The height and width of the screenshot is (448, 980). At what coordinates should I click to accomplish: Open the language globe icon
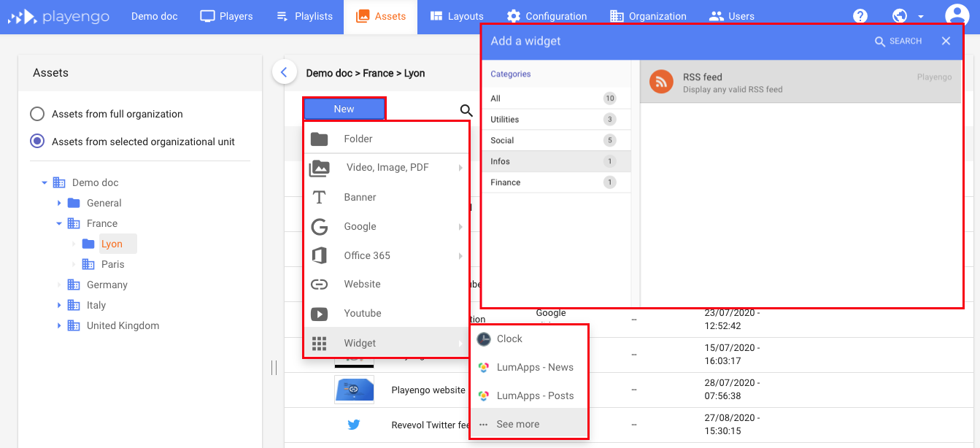click(900, 16)
